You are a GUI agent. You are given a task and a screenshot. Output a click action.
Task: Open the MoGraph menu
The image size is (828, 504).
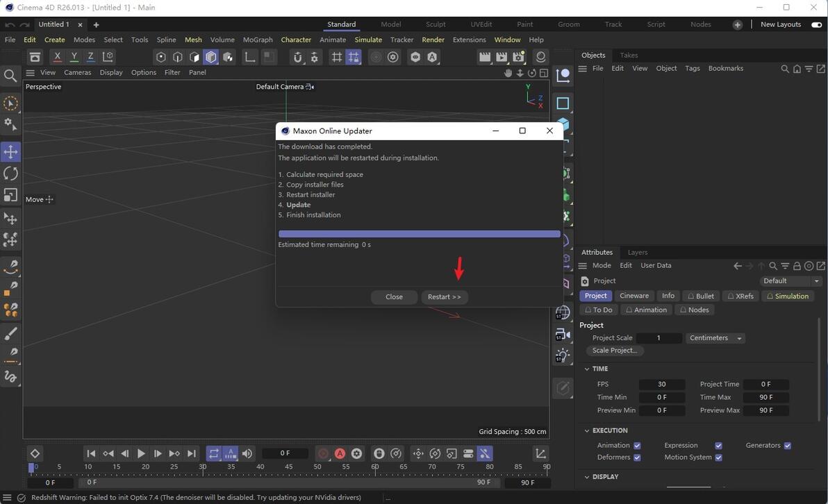click(258, 40)
